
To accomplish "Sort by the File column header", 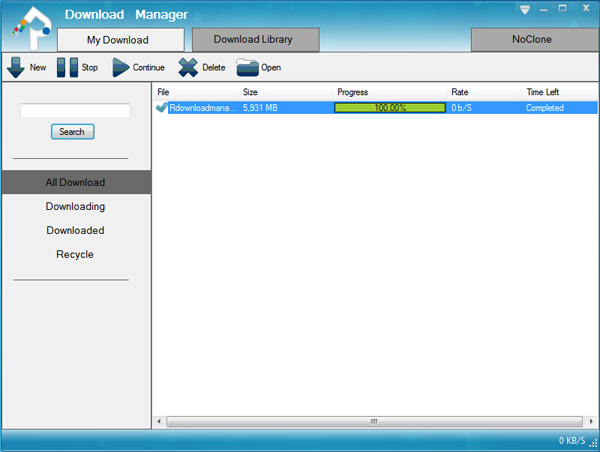I will (196, 92).
